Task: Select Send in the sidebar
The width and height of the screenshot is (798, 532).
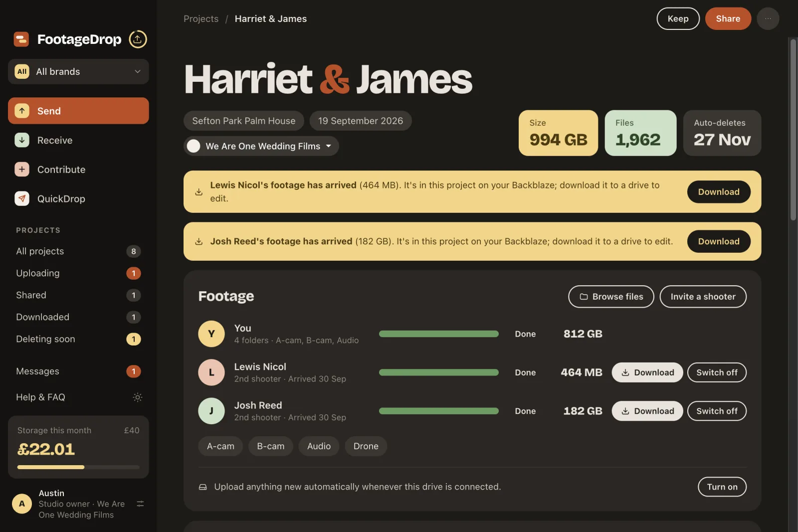Action: click(78, 111)
